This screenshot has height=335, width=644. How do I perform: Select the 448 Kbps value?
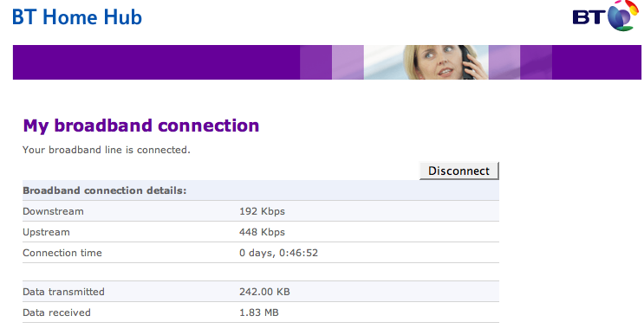click(x=262, y=232)
